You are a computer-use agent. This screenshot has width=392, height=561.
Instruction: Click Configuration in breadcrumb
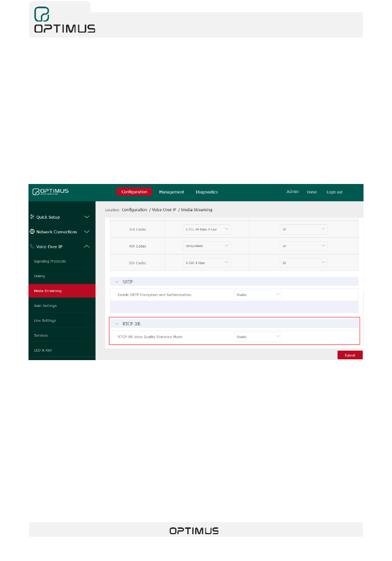coord(135,210)
